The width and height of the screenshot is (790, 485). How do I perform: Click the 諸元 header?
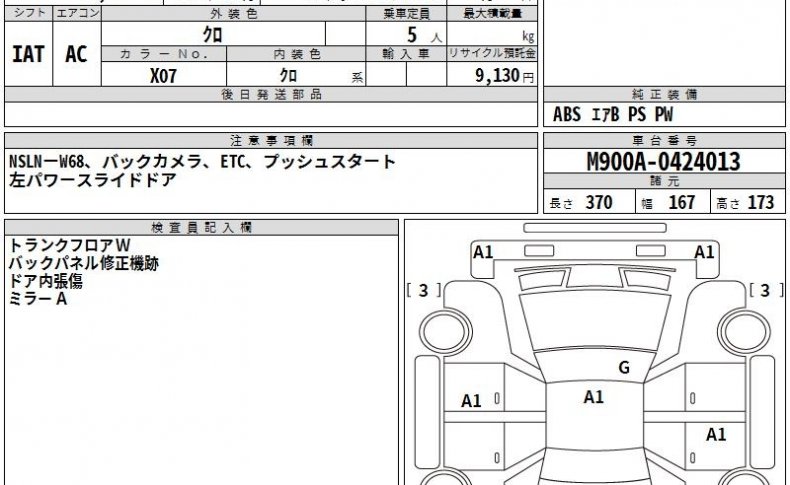point(664,181)
